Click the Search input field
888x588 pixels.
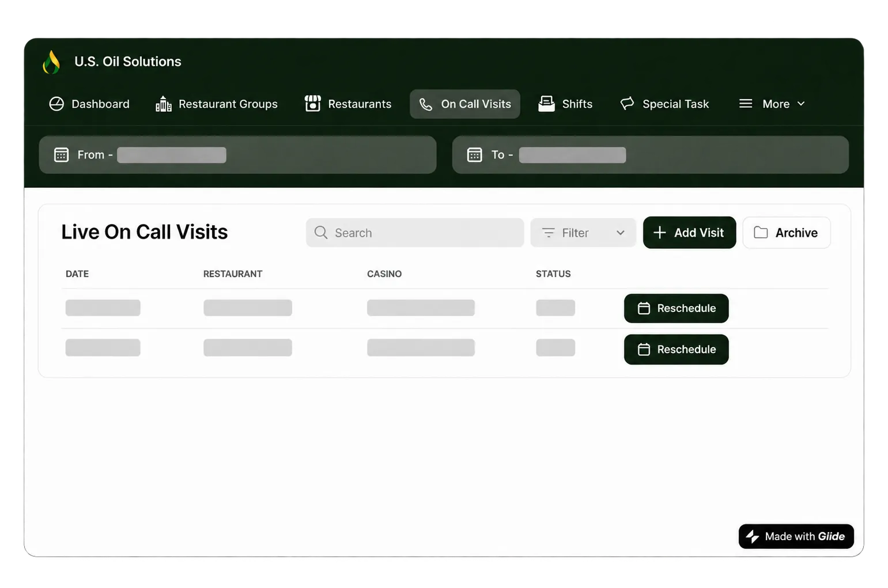point(415,233)
